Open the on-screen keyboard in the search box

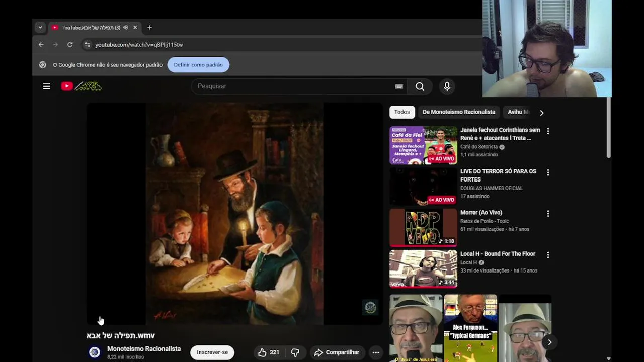point(399,86)
